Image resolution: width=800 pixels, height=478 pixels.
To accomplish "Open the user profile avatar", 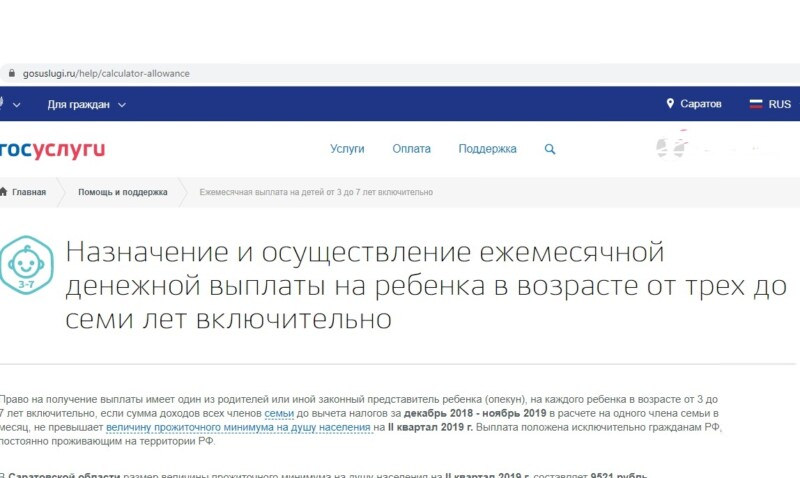I will (670, 147).
